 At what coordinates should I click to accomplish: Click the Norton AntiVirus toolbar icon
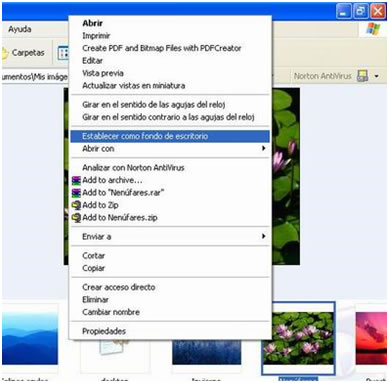[x=363, y=76]
